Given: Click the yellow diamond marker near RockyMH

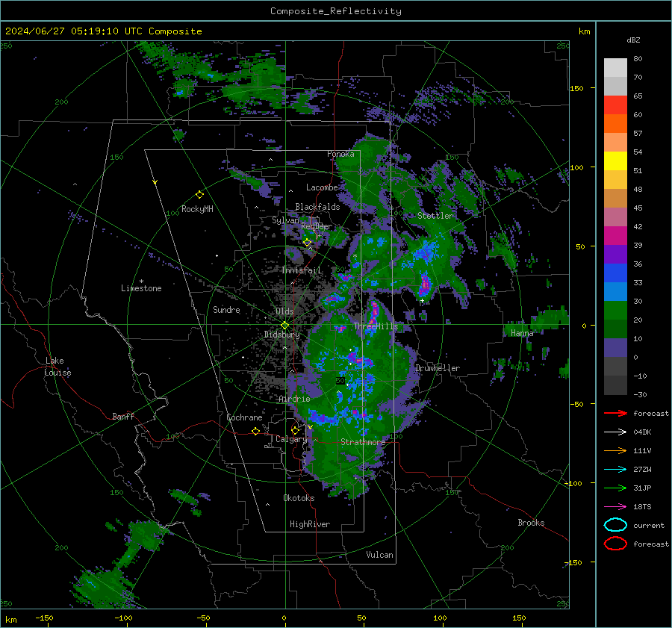Looking at the screenshot, I should [x=199, y=195].
